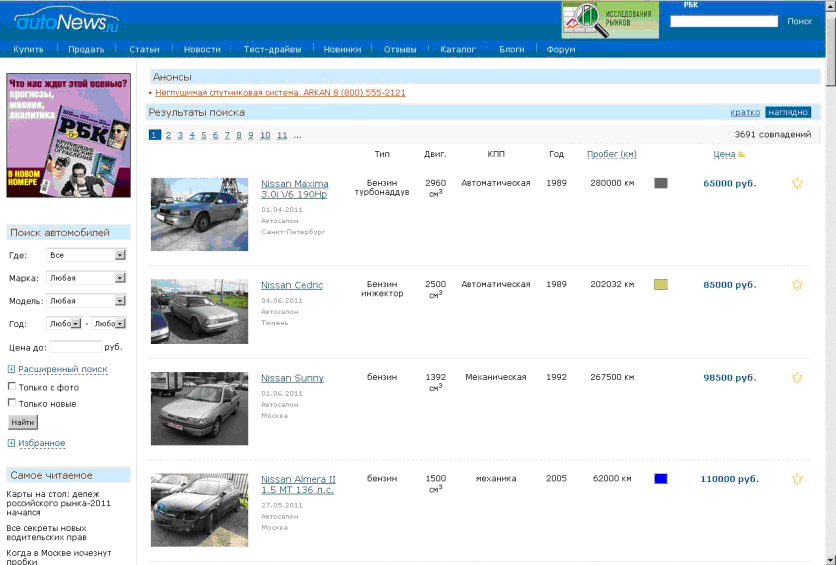Open Тест-драйвы in the navigation bar
The image size is (836, 565).
271,49
